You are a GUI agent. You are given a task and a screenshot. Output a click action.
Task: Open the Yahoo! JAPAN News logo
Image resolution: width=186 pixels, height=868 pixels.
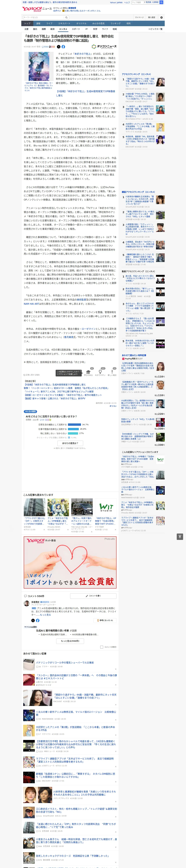pos(37,9)
